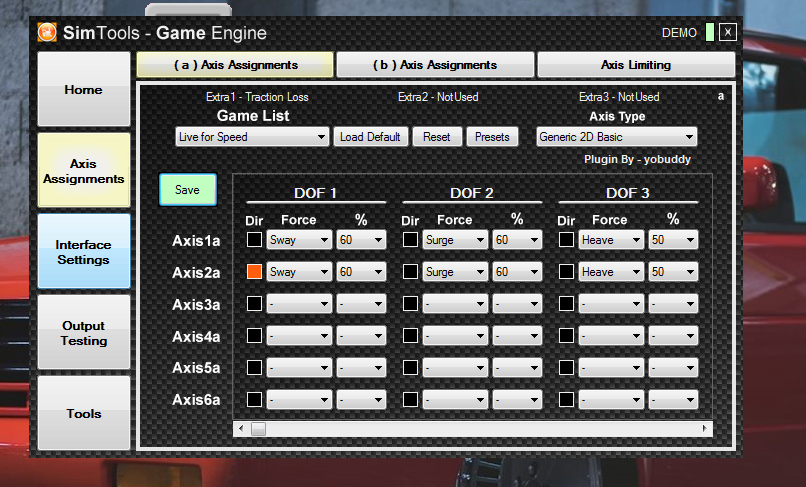Viewport: 806px width, 487px height.
Task: Open the Home section
Action: point(84,89)
